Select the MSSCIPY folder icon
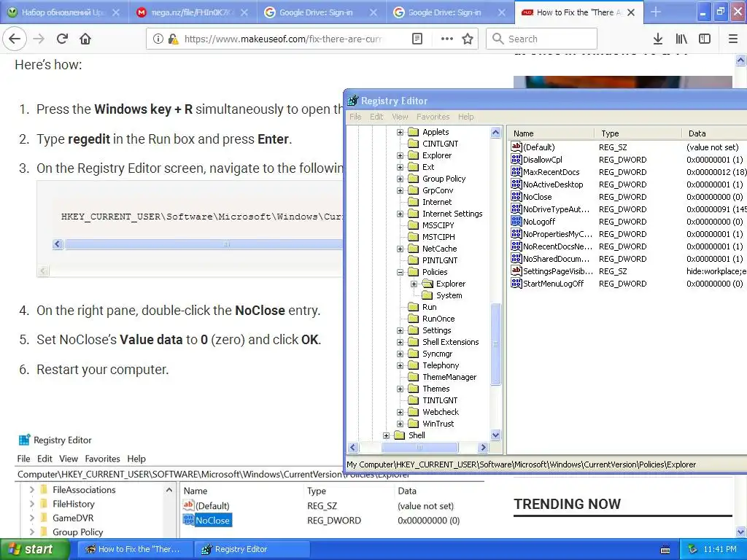747x560 pixels. click(414, 225)
